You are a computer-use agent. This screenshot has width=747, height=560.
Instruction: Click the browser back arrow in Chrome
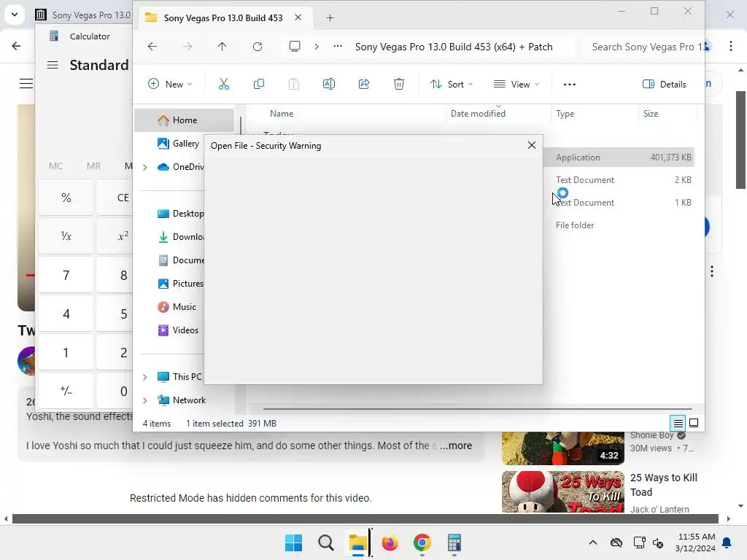(16, 46)
